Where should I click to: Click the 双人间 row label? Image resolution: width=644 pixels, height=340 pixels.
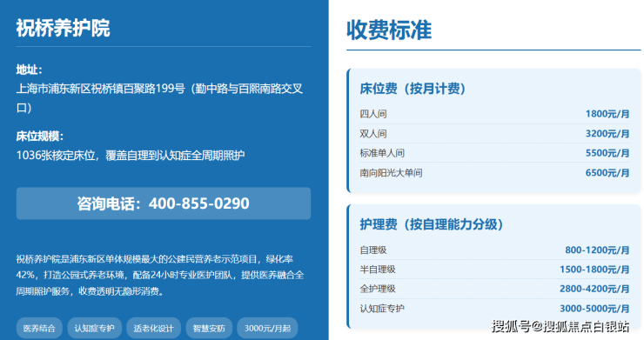[373, 133]
